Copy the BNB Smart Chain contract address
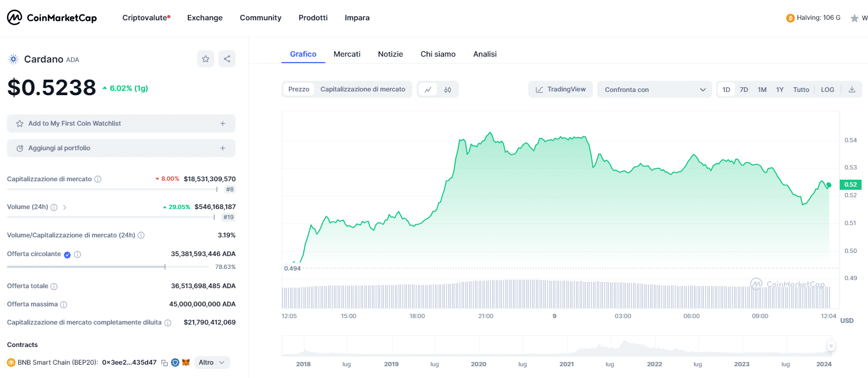 [x=165, y=362]
